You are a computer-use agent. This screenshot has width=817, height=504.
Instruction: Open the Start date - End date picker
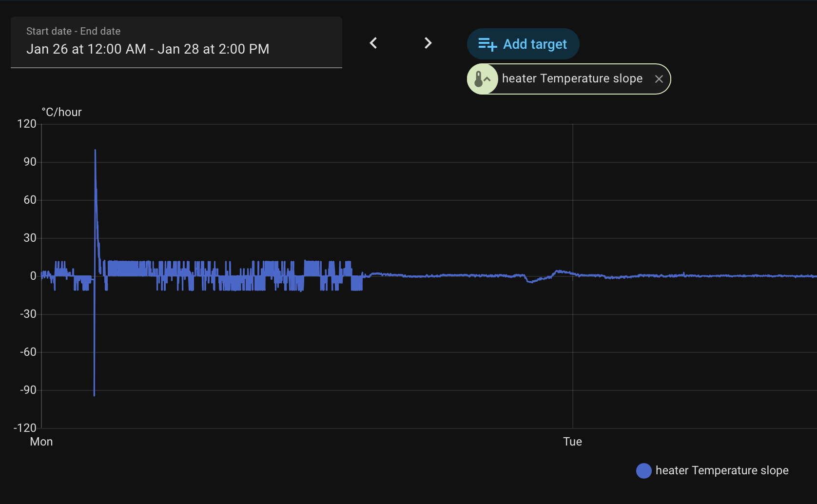pos(176,42)
